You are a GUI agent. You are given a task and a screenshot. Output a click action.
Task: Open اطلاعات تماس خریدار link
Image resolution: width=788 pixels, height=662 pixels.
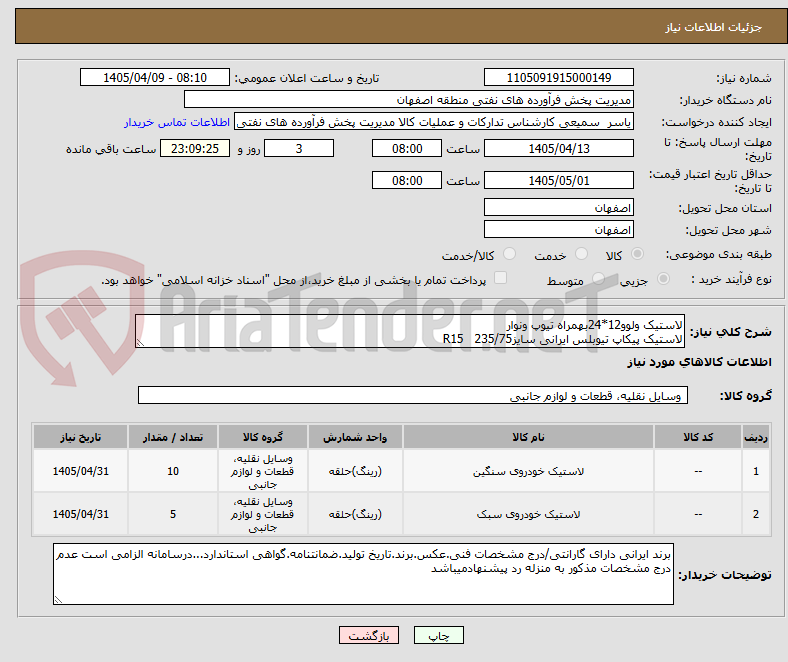177,122
